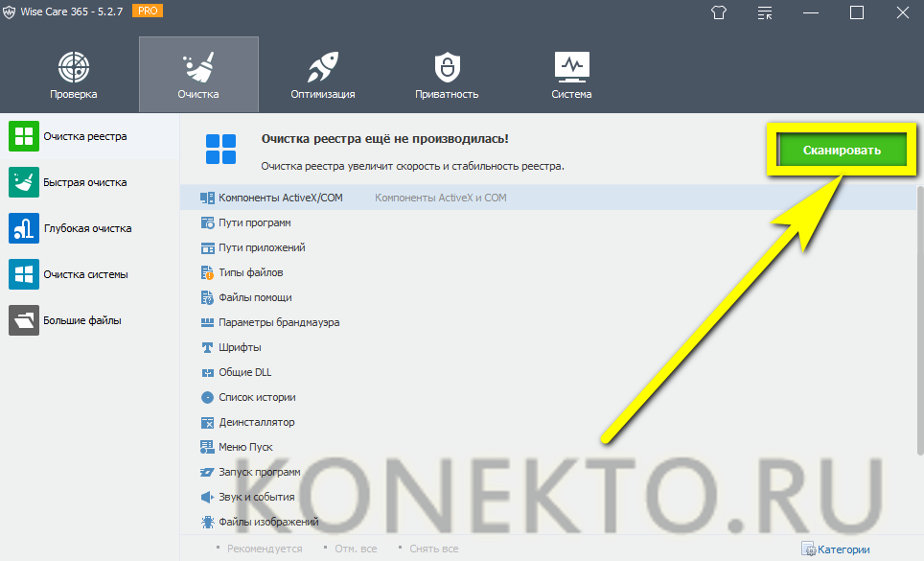The height and width of the screenshot is (561, 924).
Task: Select the Запуск программ label
Action: tap(260, 472)
